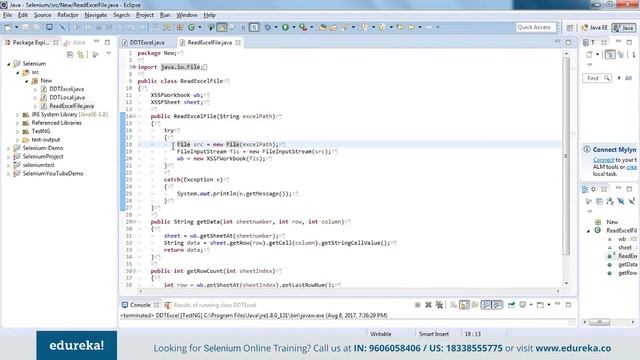Select ReadExcelFile.java in Package Explorer

point(71,106)
